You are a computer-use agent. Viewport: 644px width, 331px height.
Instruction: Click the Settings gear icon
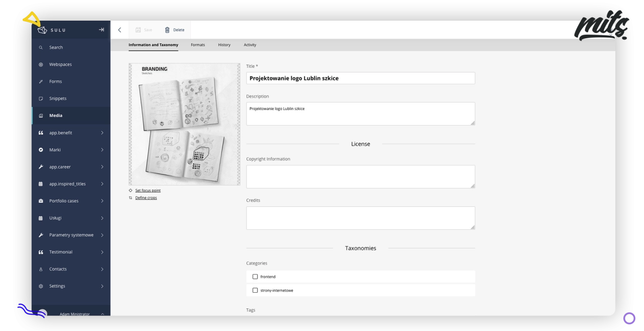point(41,286)
